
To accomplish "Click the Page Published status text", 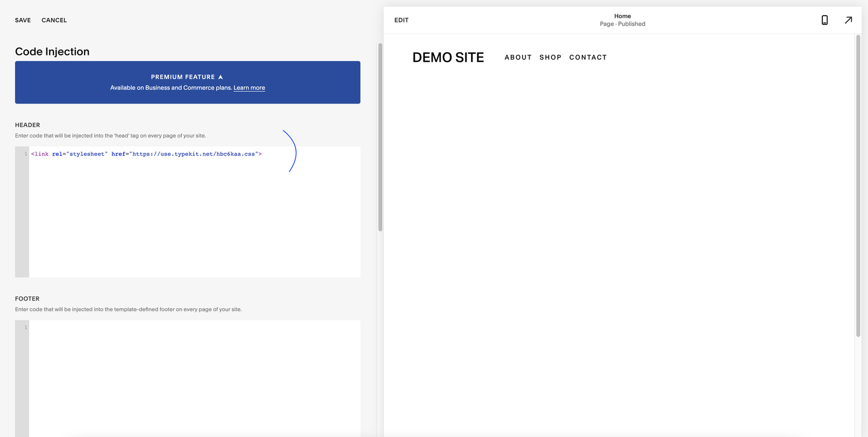I will click(x=622, y=24).
